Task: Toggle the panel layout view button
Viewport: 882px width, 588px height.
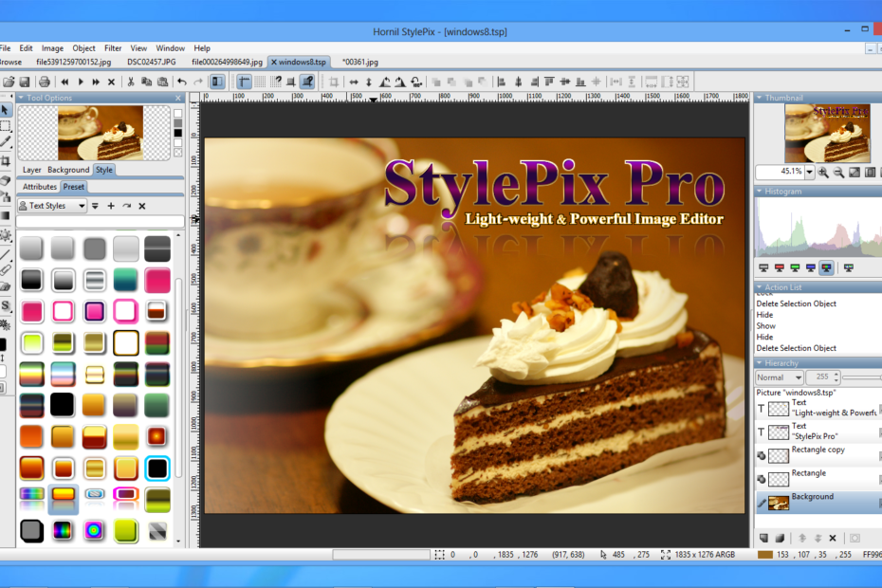Action: coord(217,83)
